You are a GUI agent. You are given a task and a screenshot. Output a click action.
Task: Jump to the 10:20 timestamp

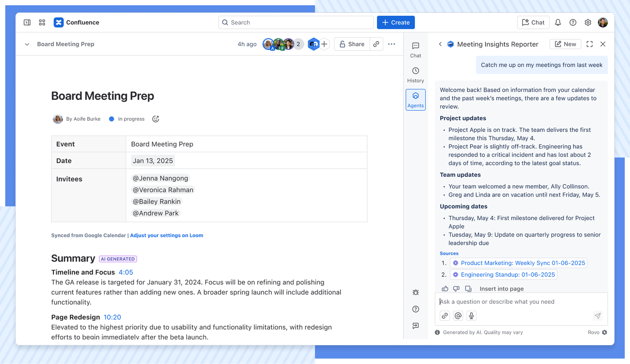pyautogui.click(x=112, y=317)
